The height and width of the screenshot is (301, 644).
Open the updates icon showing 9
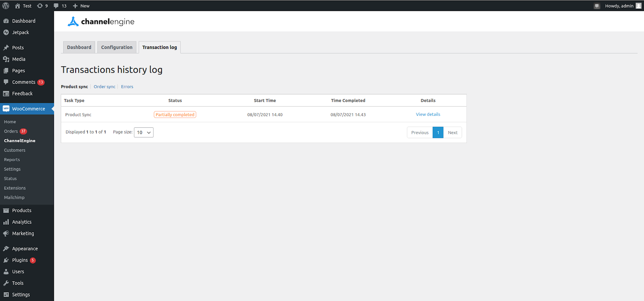pyautogui.click(x=40, y=6)
